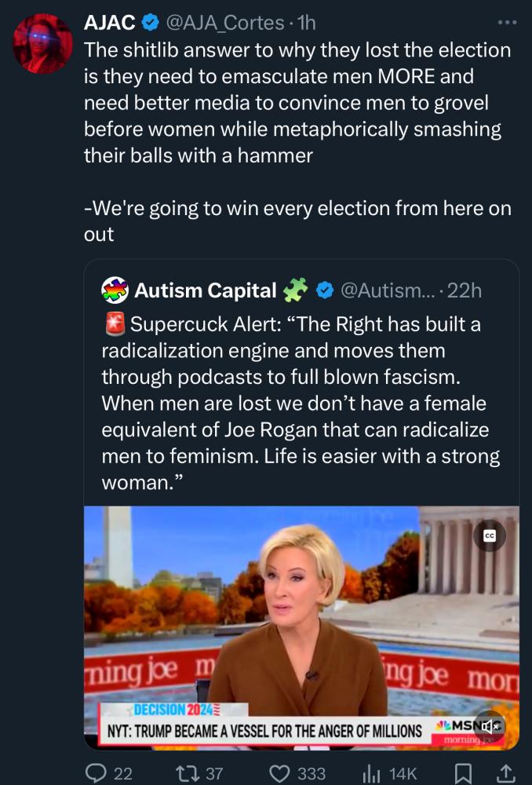Tap the Autism Capital rainbow avatar
Screen dimensions: 532x785
point(116,290)
